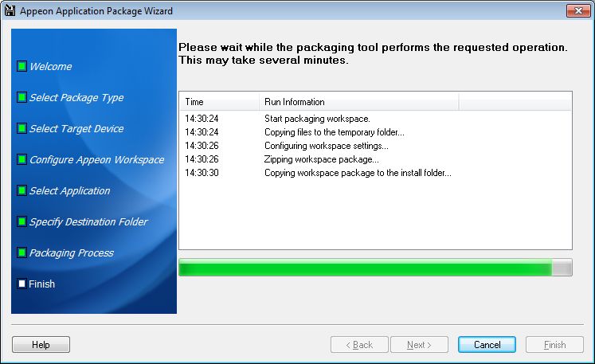
Task: Click the green indicator beside Select Package Type
Action: point(22,97)
